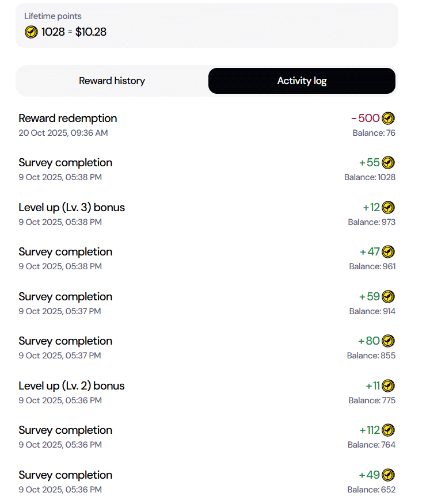Click the Level up (Lv. 2) bonus entry
This screenshot has width=430, height=504.
tap(71, 386)
